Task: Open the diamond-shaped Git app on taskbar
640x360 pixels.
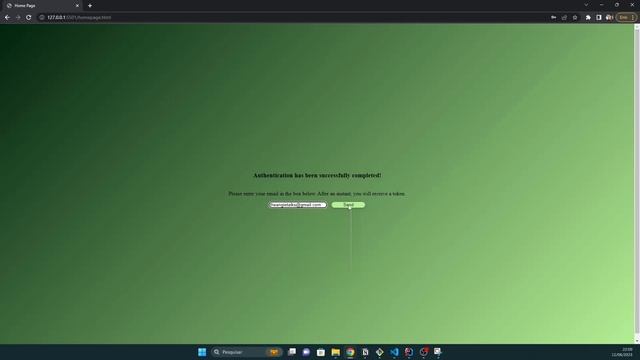Action: coord(380,352)
